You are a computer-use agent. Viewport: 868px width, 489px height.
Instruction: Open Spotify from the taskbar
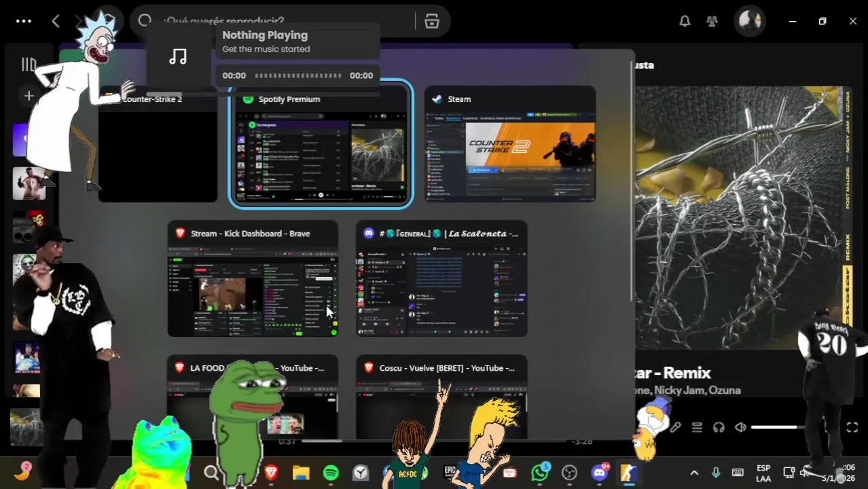[x=331, y=473]
